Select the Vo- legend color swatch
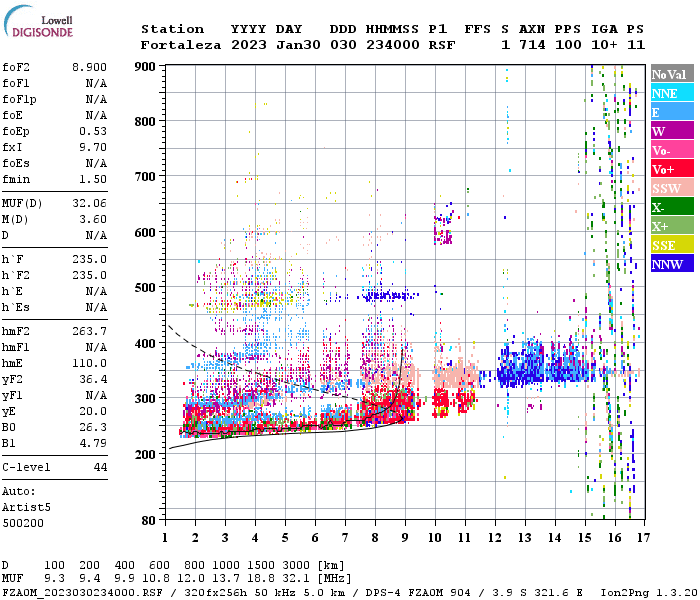 pyautogui.click(x=672, y=150)
